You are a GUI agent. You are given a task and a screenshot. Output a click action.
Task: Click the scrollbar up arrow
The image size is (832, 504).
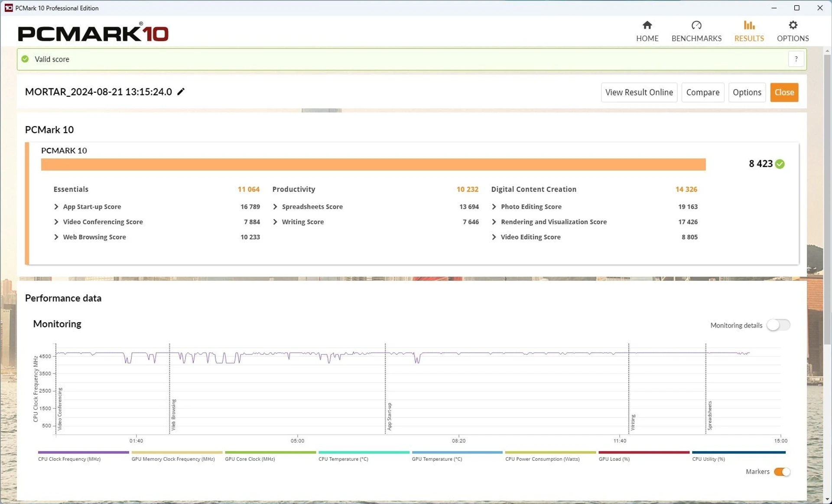pos(827,51)
